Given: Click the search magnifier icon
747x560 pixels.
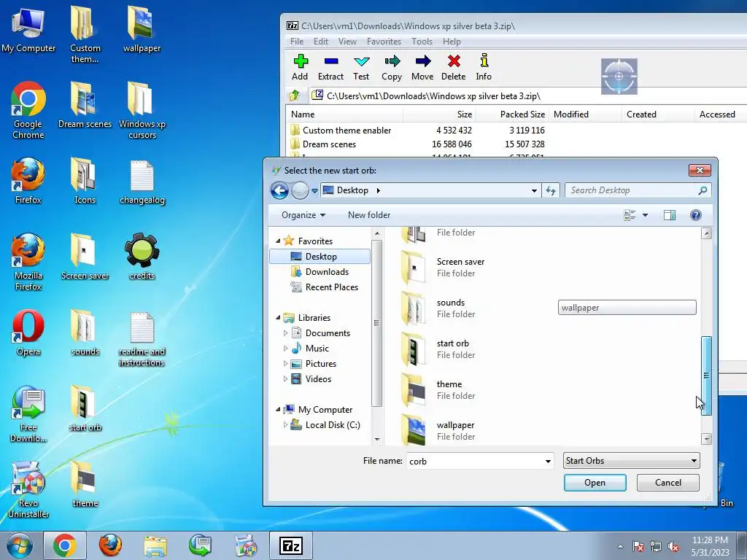Looking at the screenshot, I should 703,190.
